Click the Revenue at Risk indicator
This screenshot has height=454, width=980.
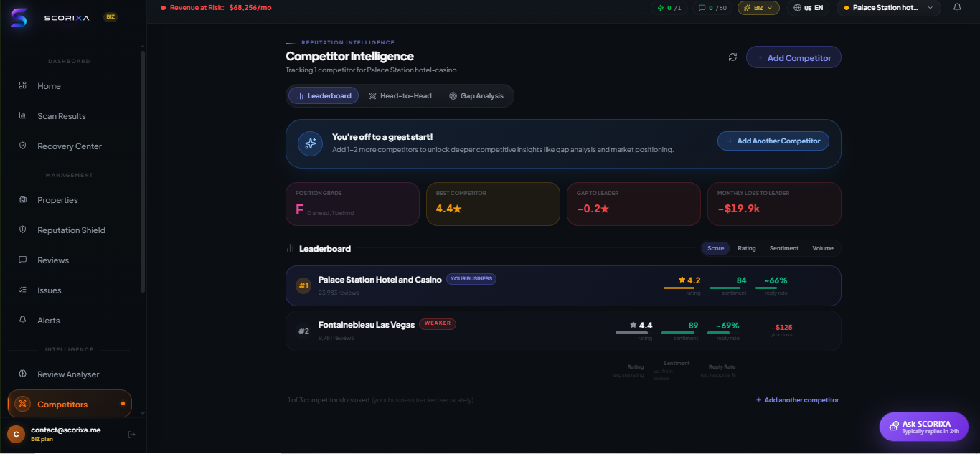216,7
